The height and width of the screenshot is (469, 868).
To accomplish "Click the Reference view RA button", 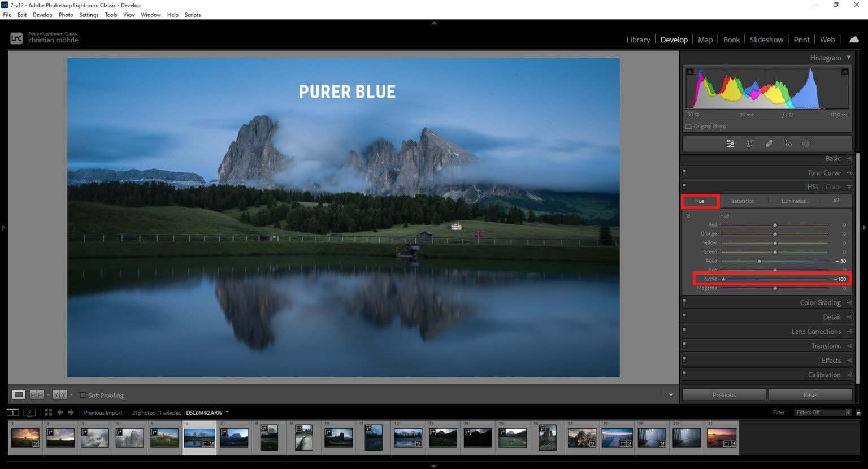I will tap(37, 394).
